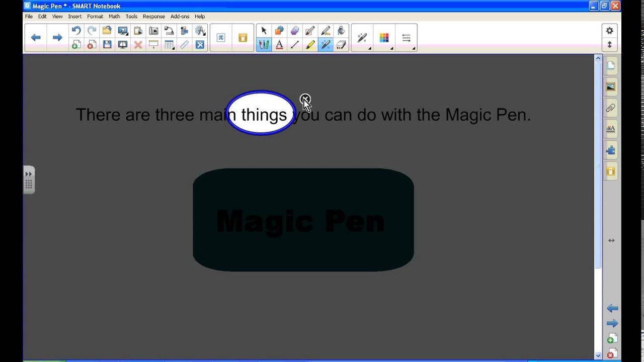Open the Properties sidebar tab
This screenshot has height=362, width=644.
click(x=611, y=129)
